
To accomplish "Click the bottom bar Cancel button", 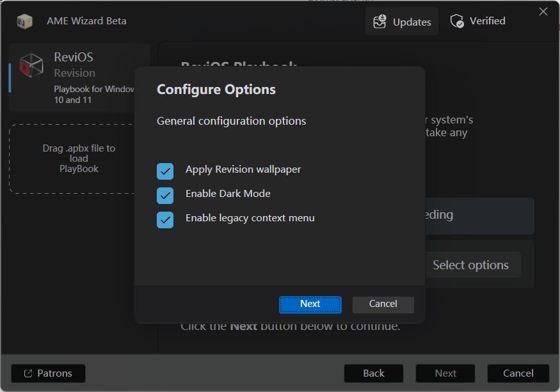I will coord(518,373).
